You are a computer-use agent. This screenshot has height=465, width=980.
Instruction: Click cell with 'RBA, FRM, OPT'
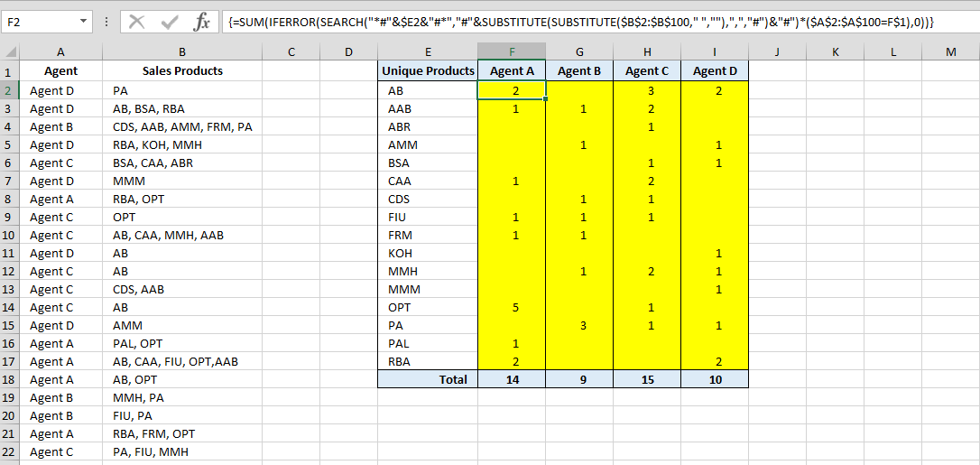tap(182, 433)
